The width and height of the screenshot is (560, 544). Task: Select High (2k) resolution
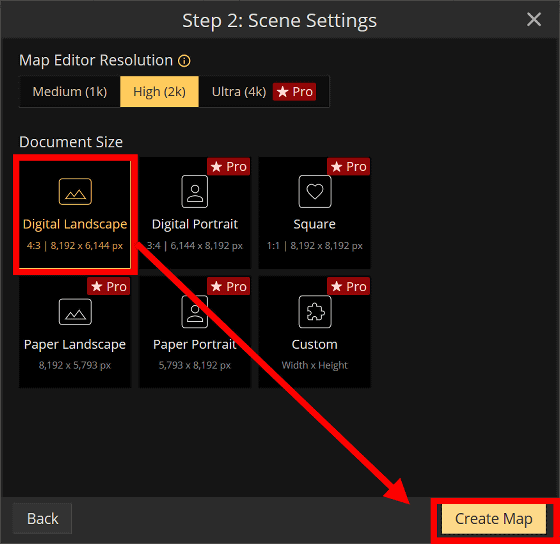[x=159, y=92]
